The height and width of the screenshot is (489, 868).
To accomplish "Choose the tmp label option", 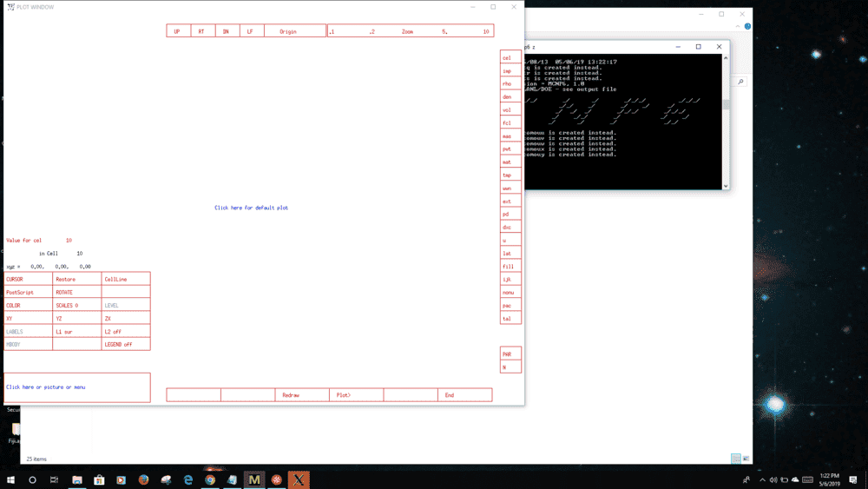I will coord(510,175).
